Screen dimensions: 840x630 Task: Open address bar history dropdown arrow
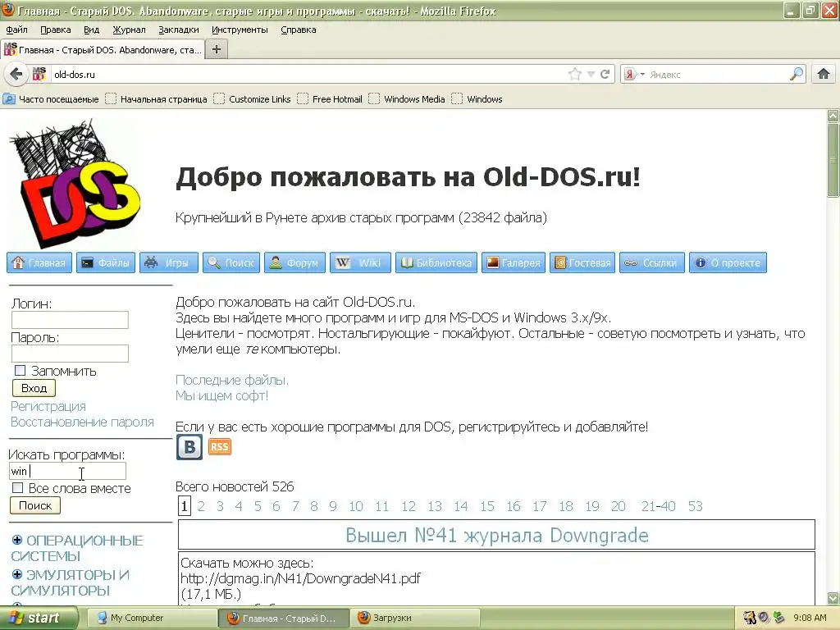(591, 74)
